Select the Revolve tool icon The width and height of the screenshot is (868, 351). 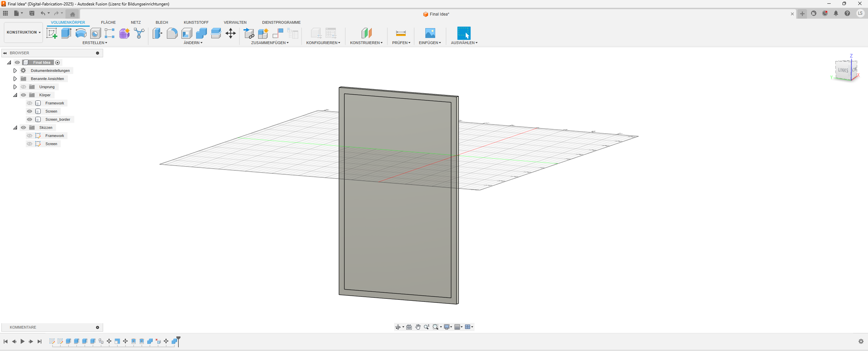click(81, 33)
